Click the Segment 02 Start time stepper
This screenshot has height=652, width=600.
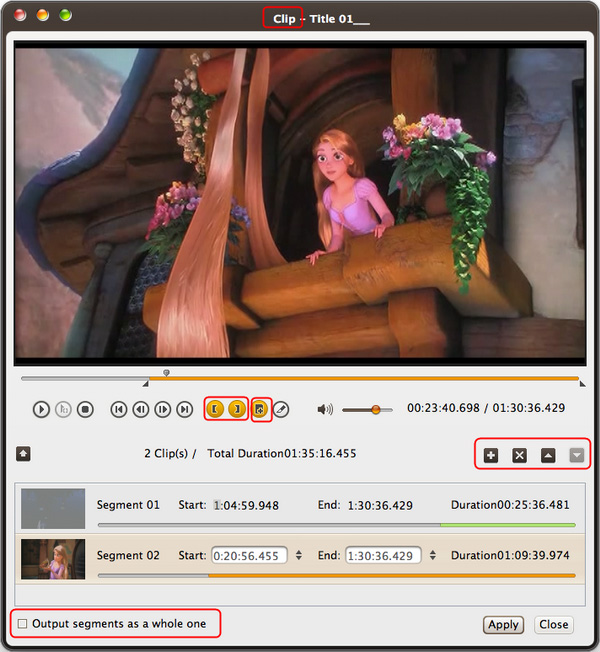tap(299, 555)
